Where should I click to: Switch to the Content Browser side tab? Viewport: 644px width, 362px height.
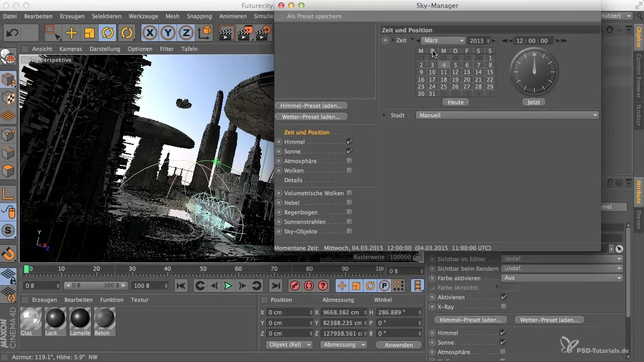[639, 76]
